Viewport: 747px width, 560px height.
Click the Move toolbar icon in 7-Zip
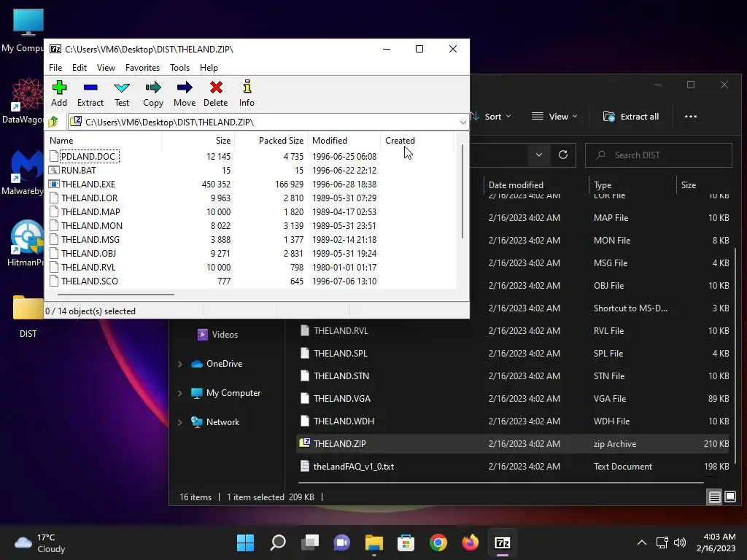[x=185, y=93]
